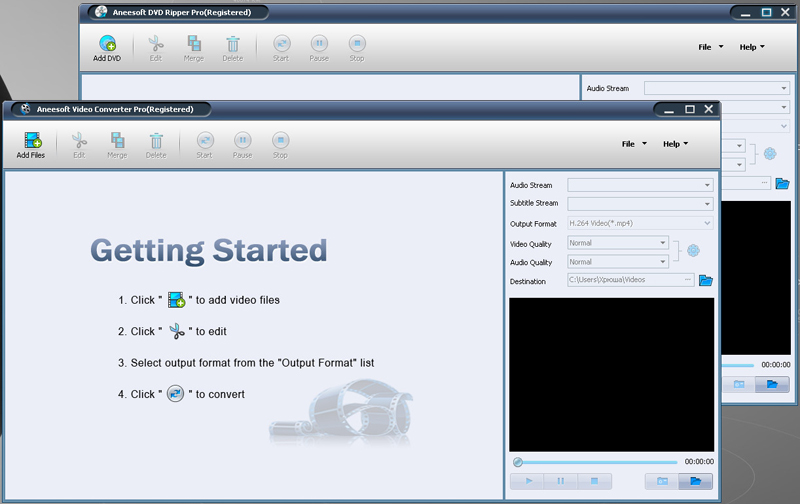800x504 pixels.
Task: Expand Subtitle Stream dropdown in Video Converter
Action: click(707, 204)
